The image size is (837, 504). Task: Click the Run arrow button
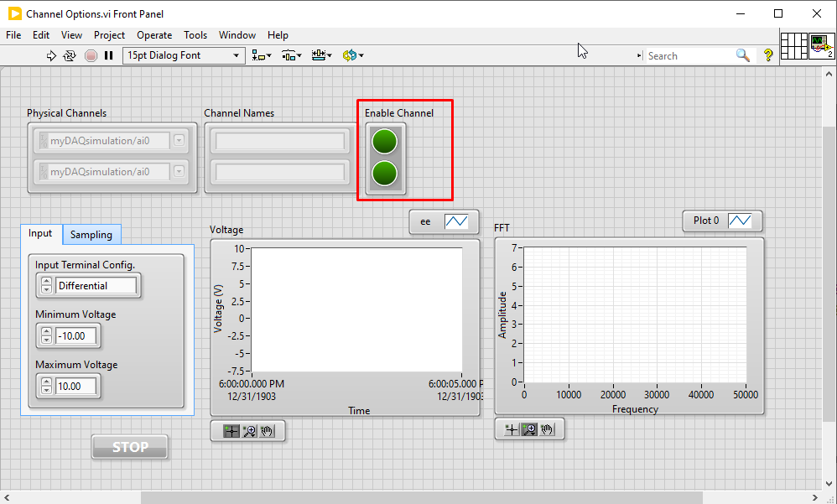[51, 55]
